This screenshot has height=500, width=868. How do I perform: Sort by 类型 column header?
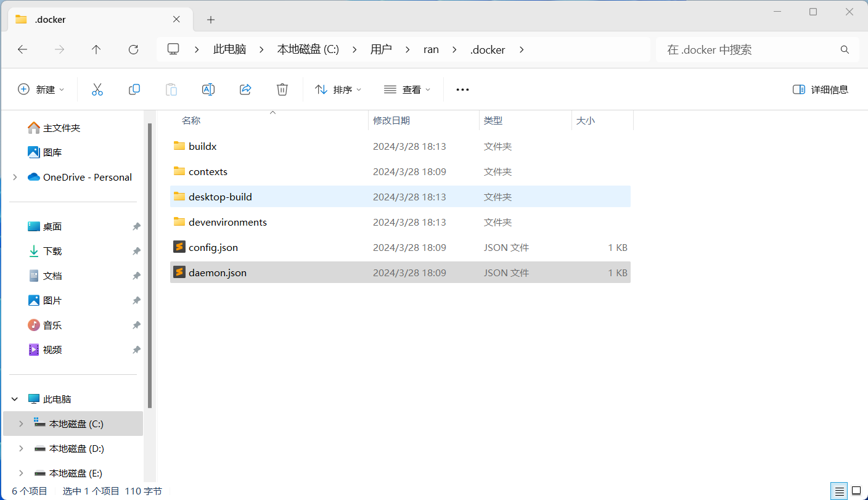point(525,121)
